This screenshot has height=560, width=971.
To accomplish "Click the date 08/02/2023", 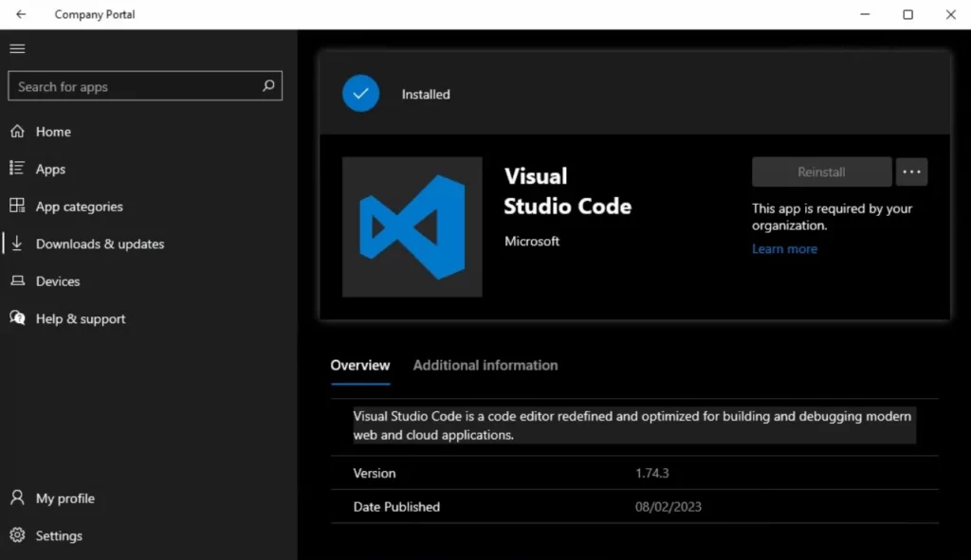I will 669,507.
